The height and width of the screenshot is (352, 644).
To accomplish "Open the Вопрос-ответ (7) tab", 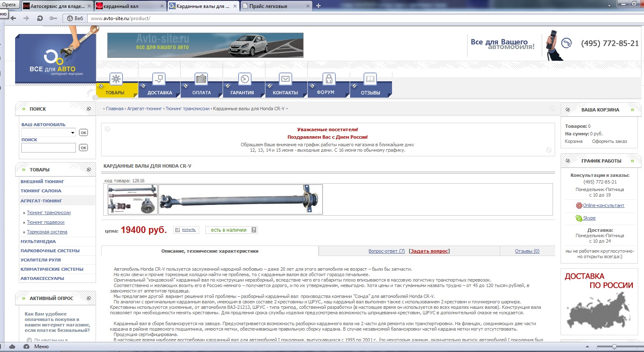I will click(x=387, y=251).
